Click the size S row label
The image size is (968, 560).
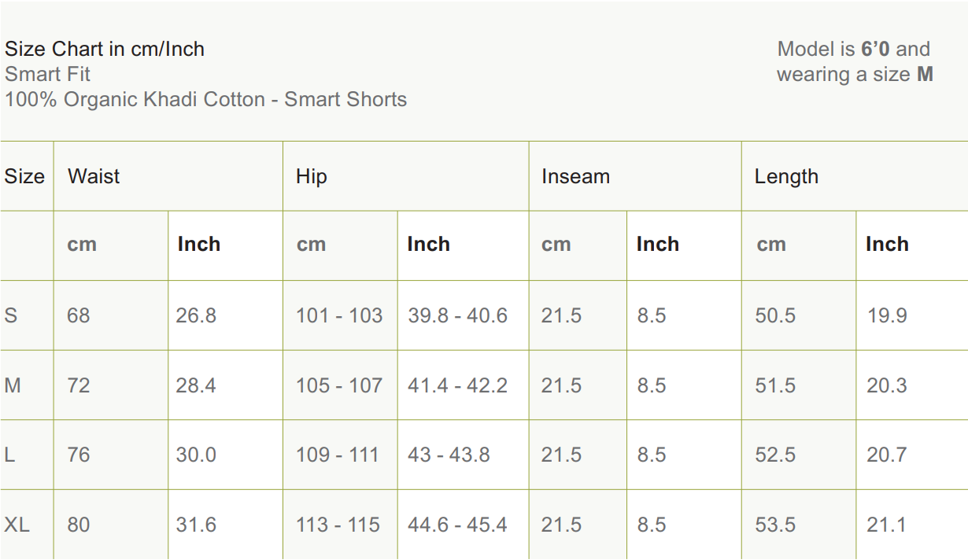pyautogui.click(x=11, y=315)
